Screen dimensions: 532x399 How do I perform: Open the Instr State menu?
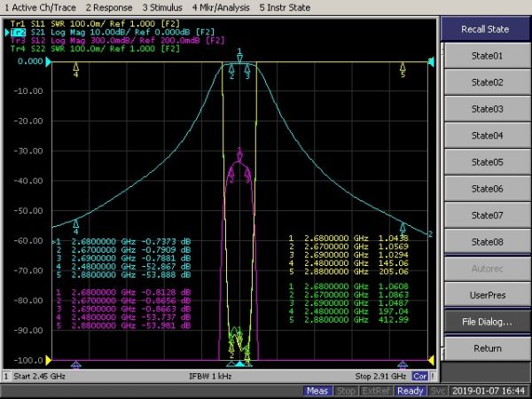285,7
